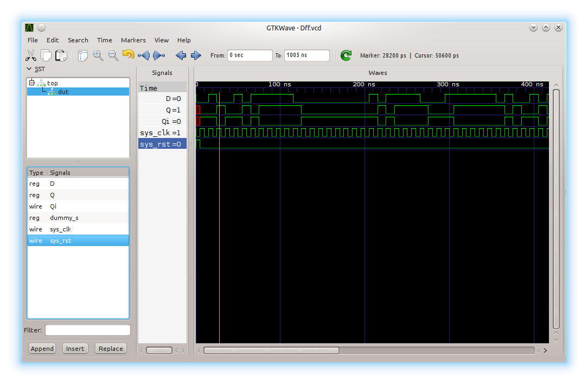Open the Markers menu
Screen dimensions: 588x384
tap(133, 40)
